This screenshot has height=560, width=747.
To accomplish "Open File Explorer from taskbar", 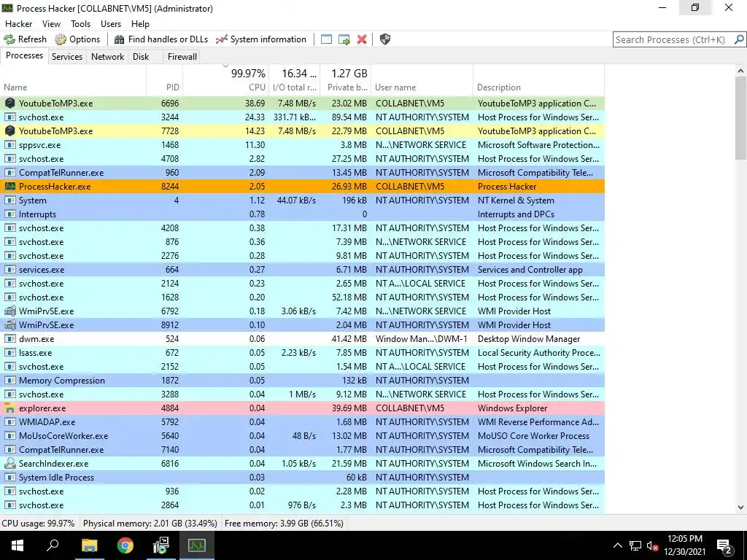I will point(89,545).
